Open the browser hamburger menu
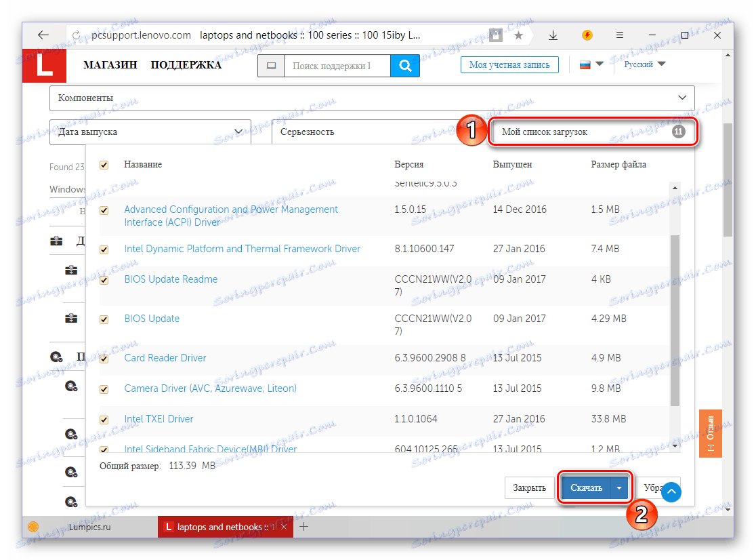The width and height of the screenshot is (756, 560). click(x=620, y=35)
